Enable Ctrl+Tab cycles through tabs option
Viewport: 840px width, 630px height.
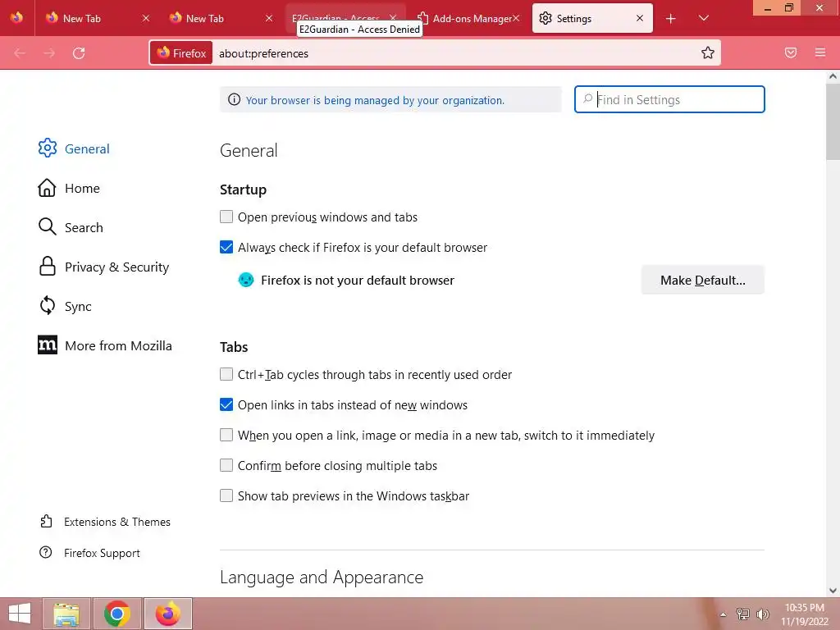(226, 374)
